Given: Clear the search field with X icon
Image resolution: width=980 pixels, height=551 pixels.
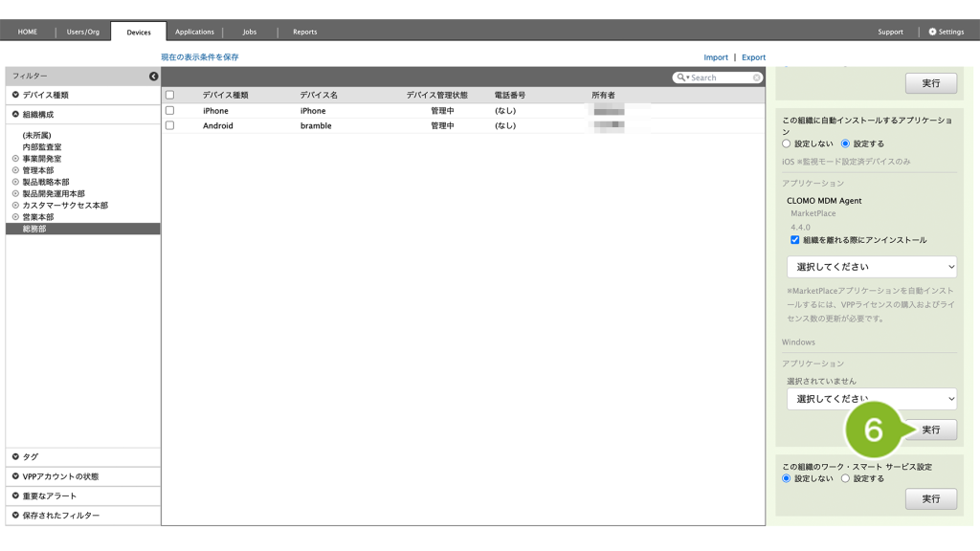Looking at the screenshot, I should click(757, 77).
